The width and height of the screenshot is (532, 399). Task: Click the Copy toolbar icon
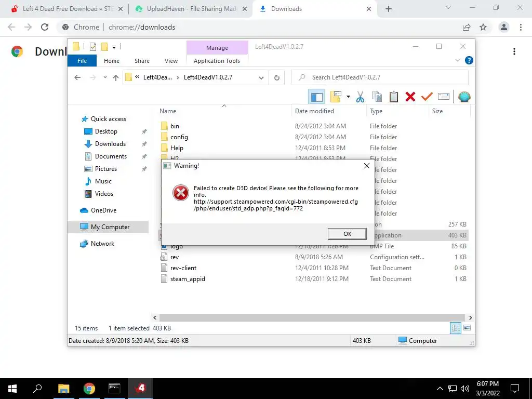pos(377,97)
